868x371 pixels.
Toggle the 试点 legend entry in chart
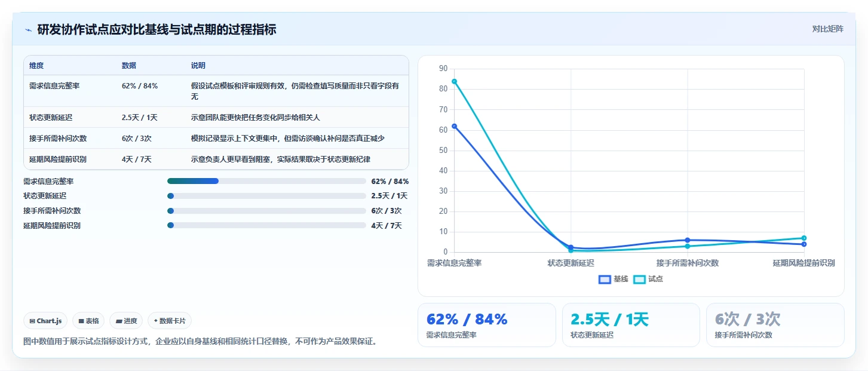point(648,279)
